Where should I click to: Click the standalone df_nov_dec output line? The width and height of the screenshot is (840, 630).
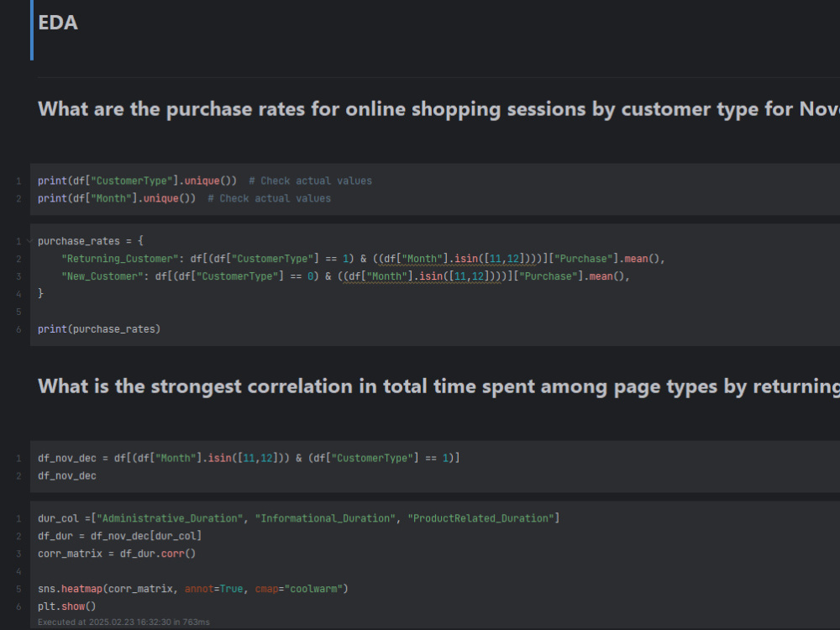tap(67, 475)
